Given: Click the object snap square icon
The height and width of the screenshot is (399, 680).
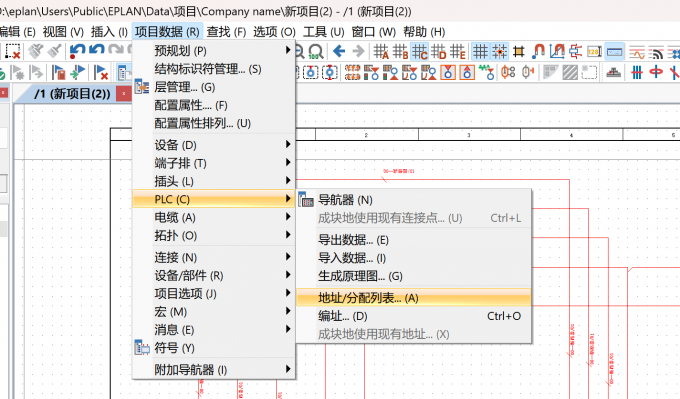Looking at the screenshot, I should pyautogui.click(x=518, y=52).
